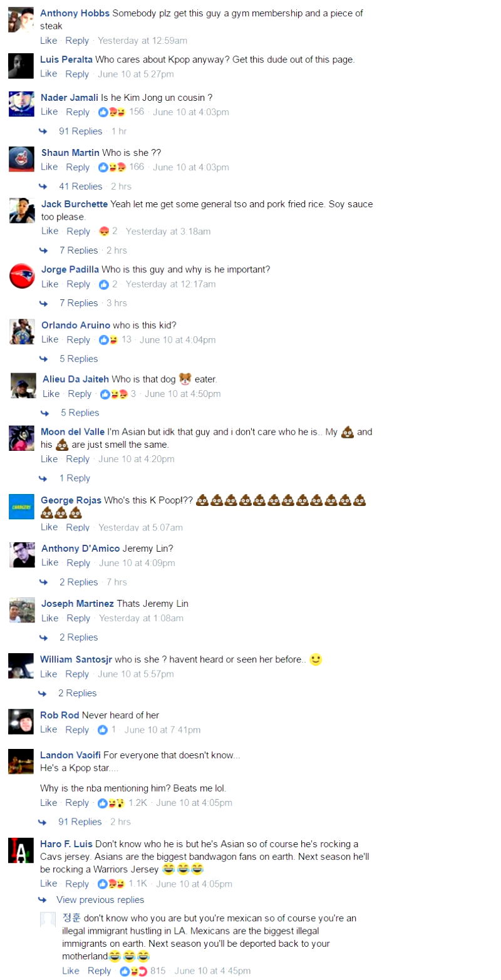Like Anthony Hobbs's comment
Screen dimensions: 501x980
pyautogui.click(x=49, y=41)
